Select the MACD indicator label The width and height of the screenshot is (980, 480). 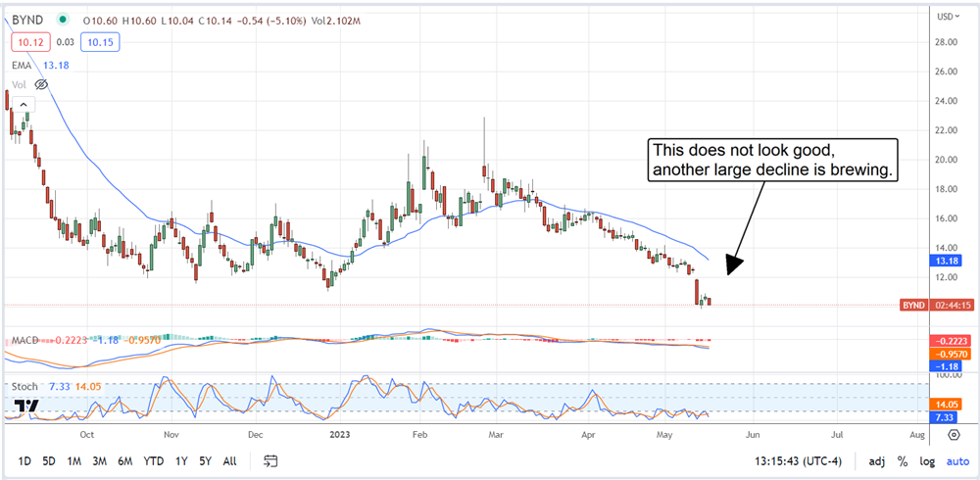click(x=25, y=340)
